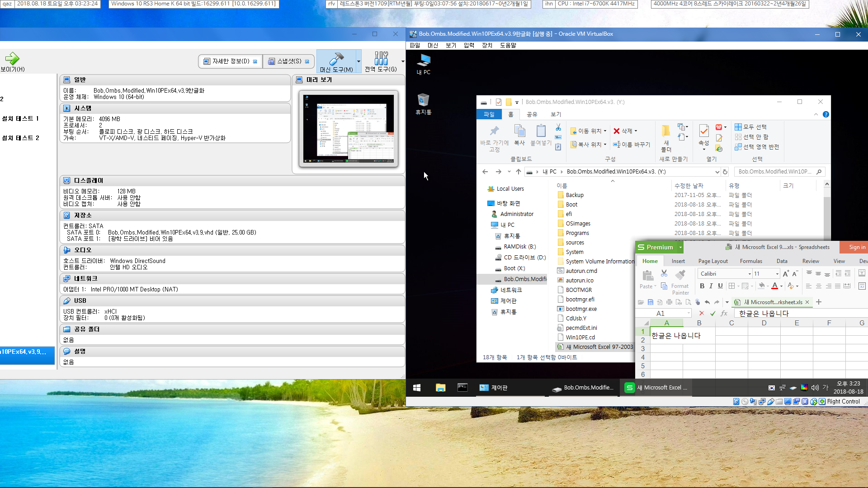Click the fill color bucket swatch
Viewport: 868px width, 488px height.
coord(761,286)
